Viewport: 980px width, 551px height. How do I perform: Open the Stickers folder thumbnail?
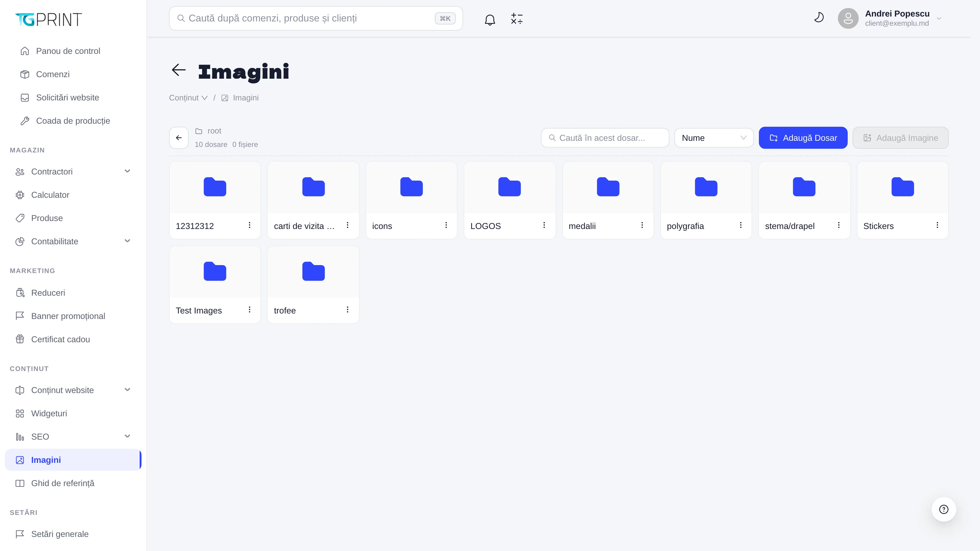[x=903, y=187]
